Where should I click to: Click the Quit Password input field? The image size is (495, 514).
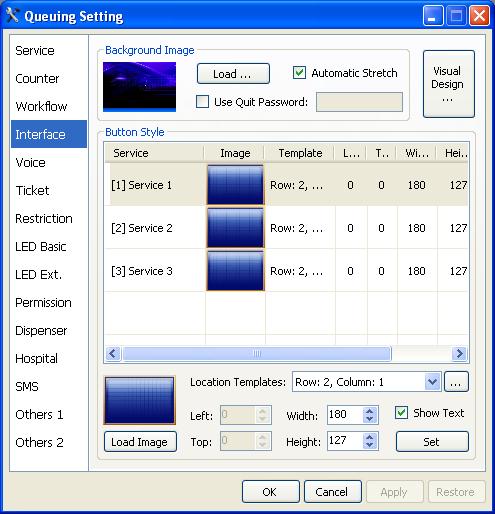359,102
